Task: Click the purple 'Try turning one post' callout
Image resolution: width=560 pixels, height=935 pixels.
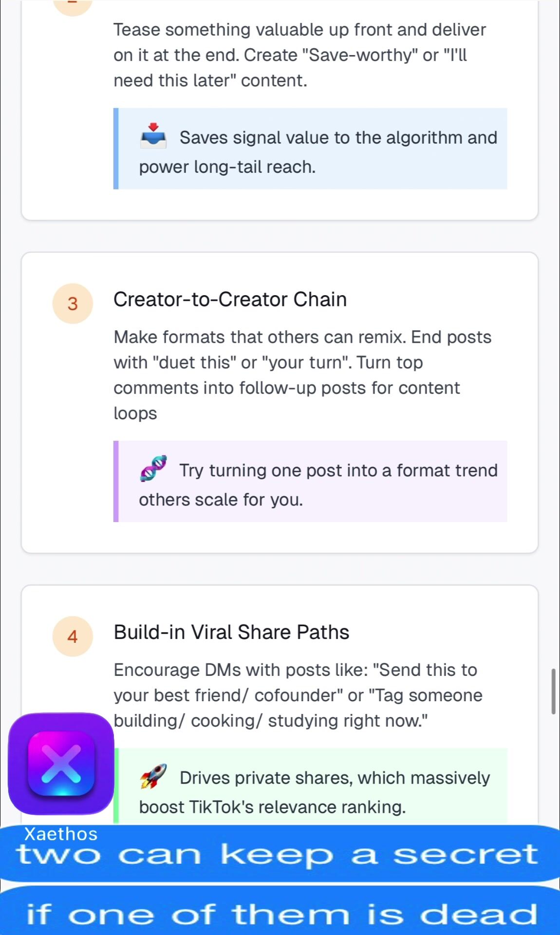Action: (312, 482)
